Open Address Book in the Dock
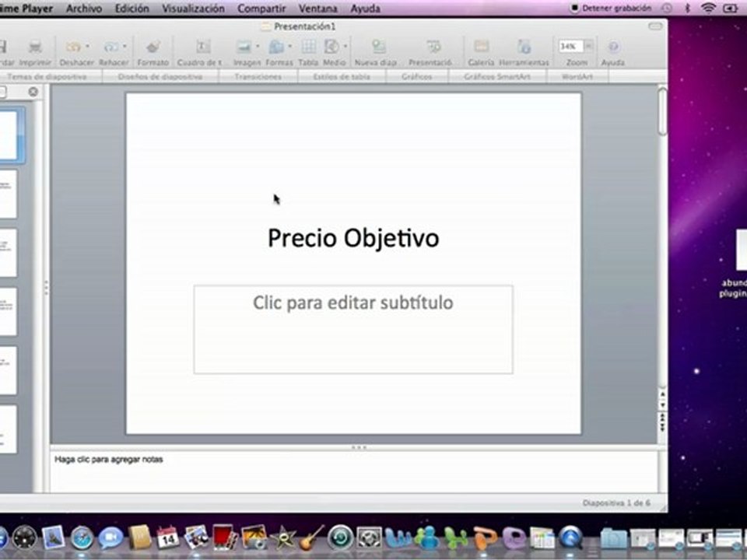 [x=139, y=537]
